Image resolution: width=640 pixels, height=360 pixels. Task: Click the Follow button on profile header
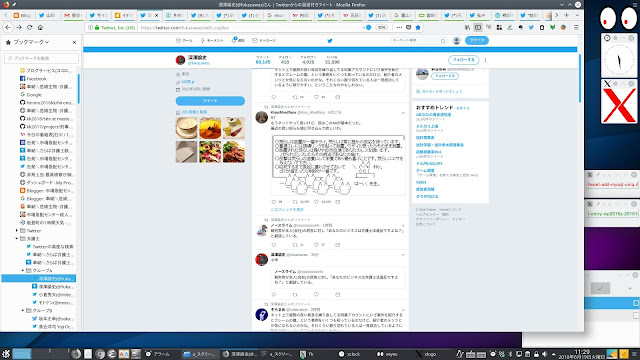[x=463, y=60]
